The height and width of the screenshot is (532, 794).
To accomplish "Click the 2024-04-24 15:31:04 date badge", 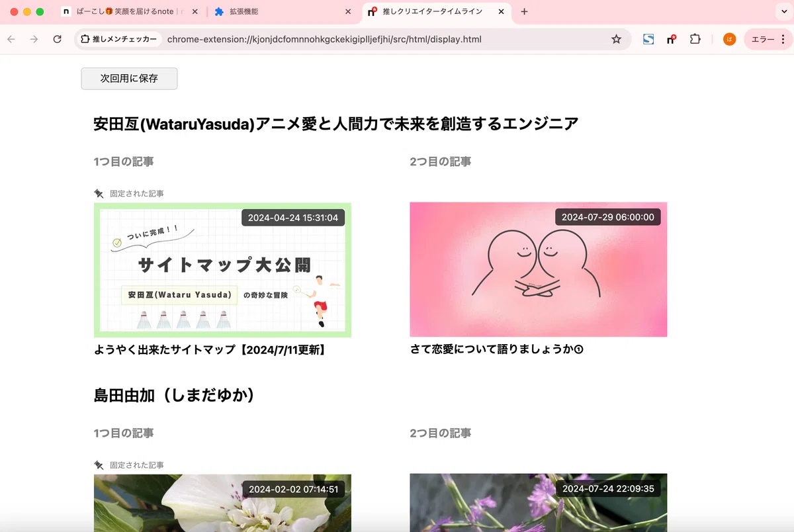I will [x=293, y=217].
